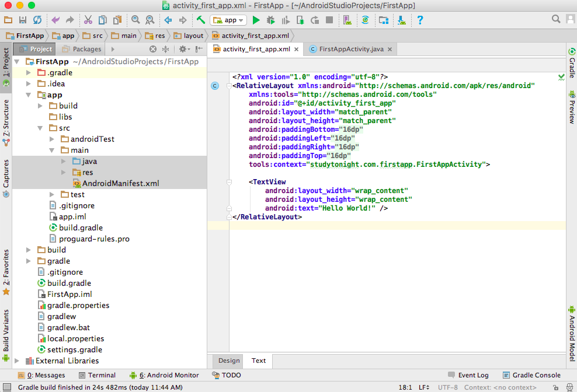Viewport: 577px width, 392px height.
Task: Open the Messages tool window
Action: pos(41,375)
